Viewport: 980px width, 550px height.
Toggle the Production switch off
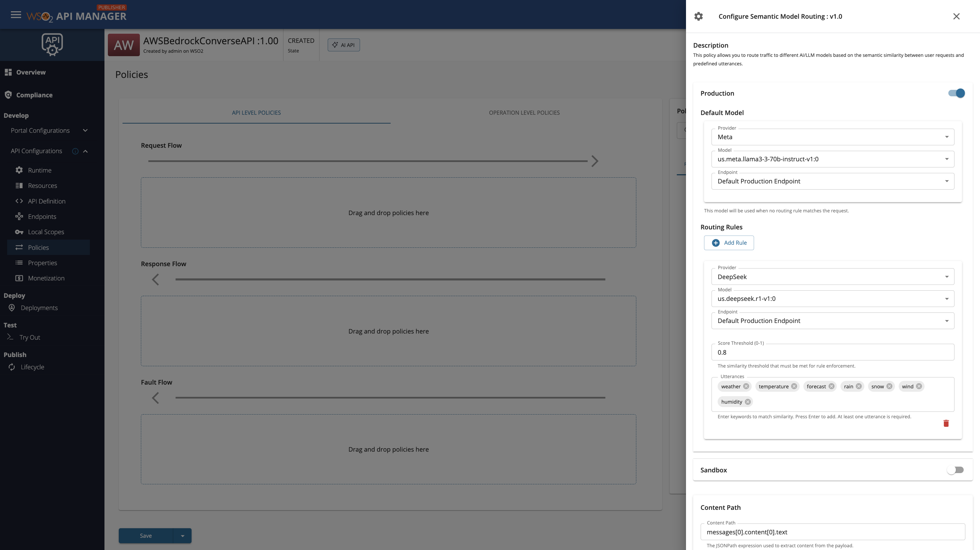[956, 93]
